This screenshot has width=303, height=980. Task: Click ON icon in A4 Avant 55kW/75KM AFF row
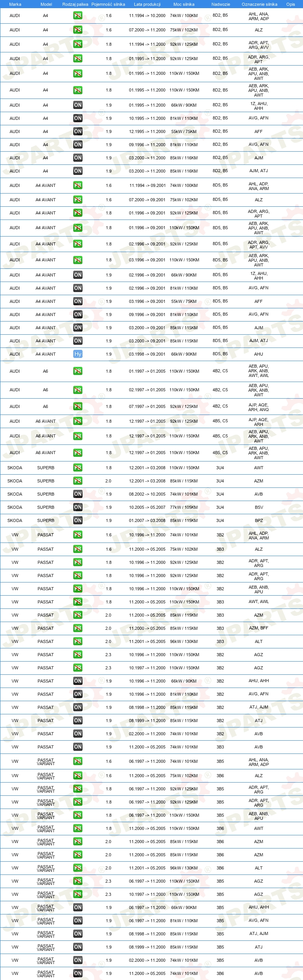pyautogui.click(x=78, y=301)
